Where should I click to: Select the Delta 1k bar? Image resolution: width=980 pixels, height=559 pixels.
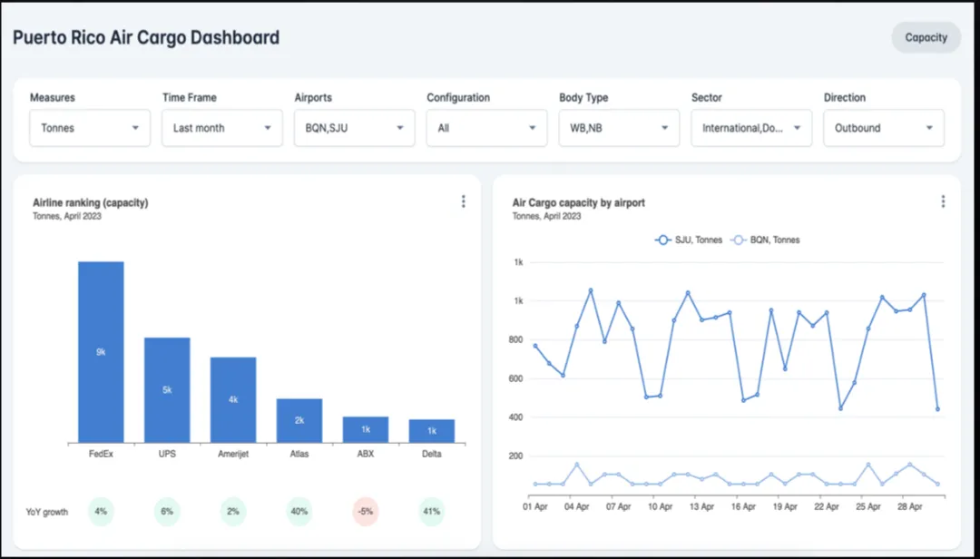tap(432, 431)
